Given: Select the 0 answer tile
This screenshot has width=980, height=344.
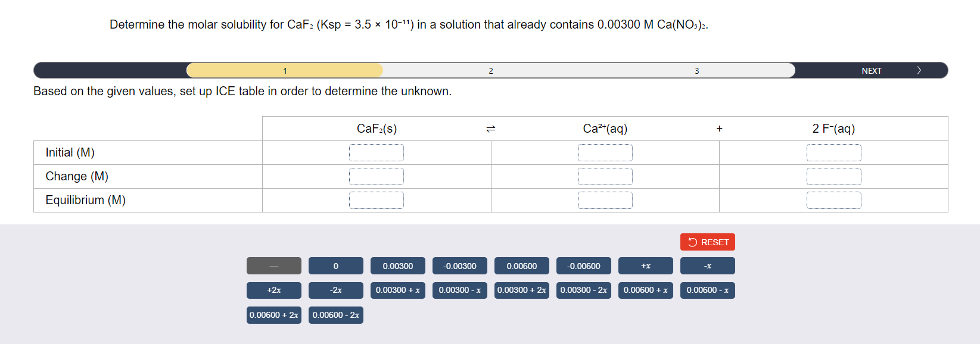Looking at the screenshot, I should click(x=335, y=265).
